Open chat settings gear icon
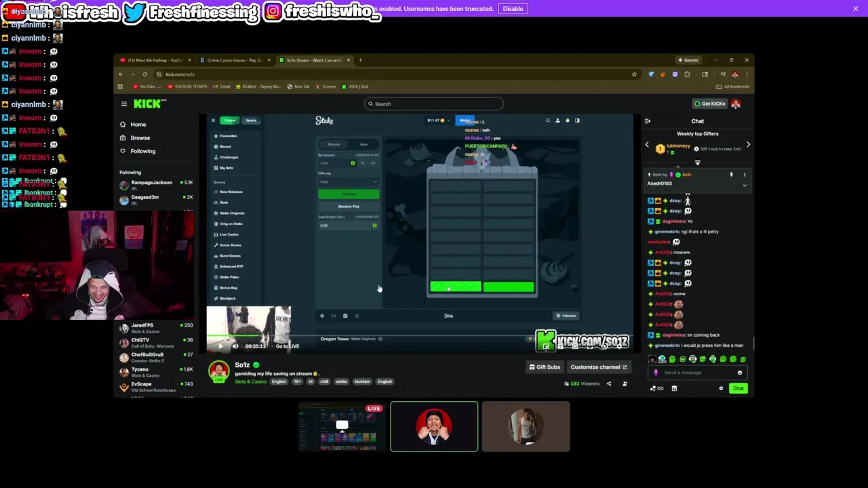868x488 pixels. pyautogui.click(x=721, y=388)
